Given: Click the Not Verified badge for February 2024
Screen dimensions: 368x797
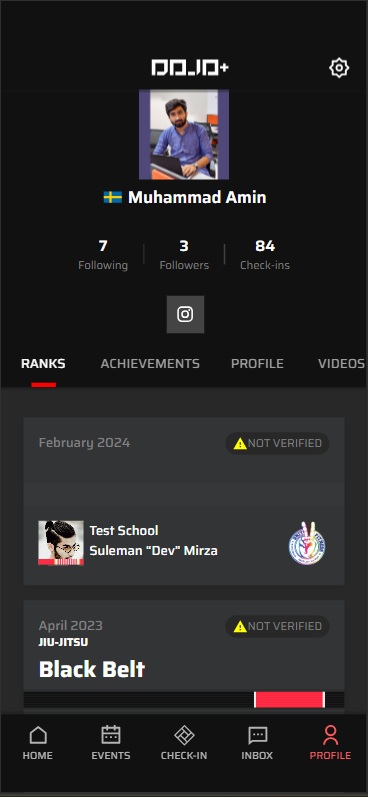Looking at the screenshot, I should coord(278,443).
